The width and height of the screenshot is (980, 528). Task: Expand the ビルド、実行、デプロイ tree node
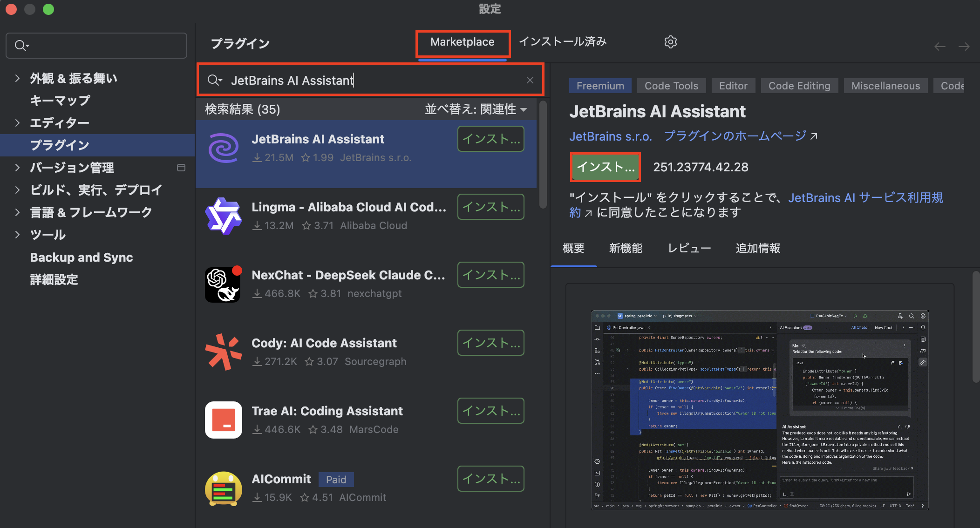pyautogui.click(x=17, y=190)
